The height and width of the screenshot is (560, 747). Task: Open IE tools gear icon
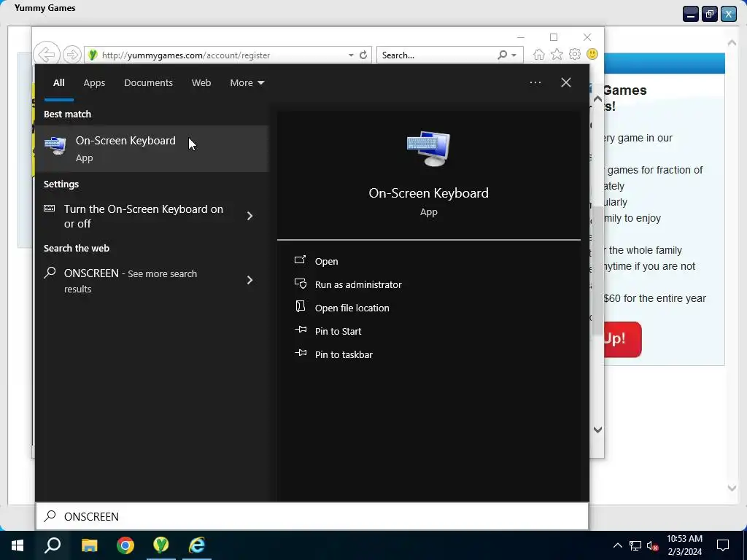(x=575, y=54)
